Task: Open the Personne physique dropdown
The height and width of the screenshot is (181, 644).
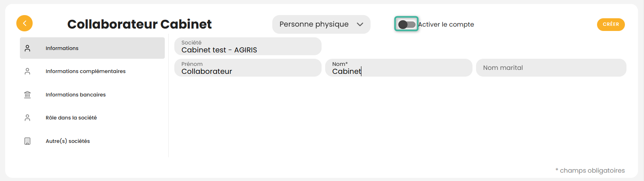Action: coord(314,24)
